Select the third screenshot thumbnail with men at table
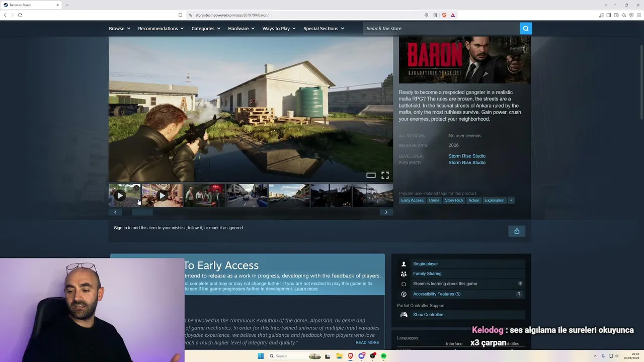The height and width of the screenshot is (362, 644). point(204,196)
